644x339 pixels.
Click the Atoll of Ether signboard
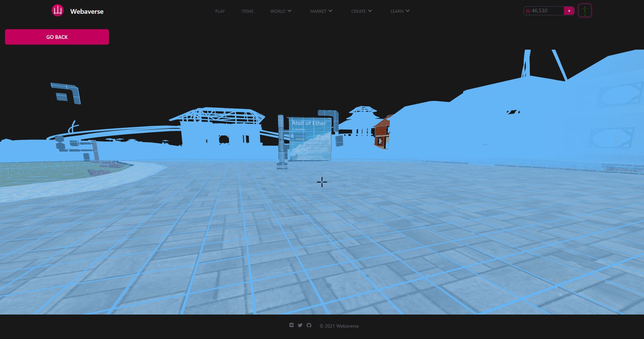pyautogui.click(x=310, y=139)
